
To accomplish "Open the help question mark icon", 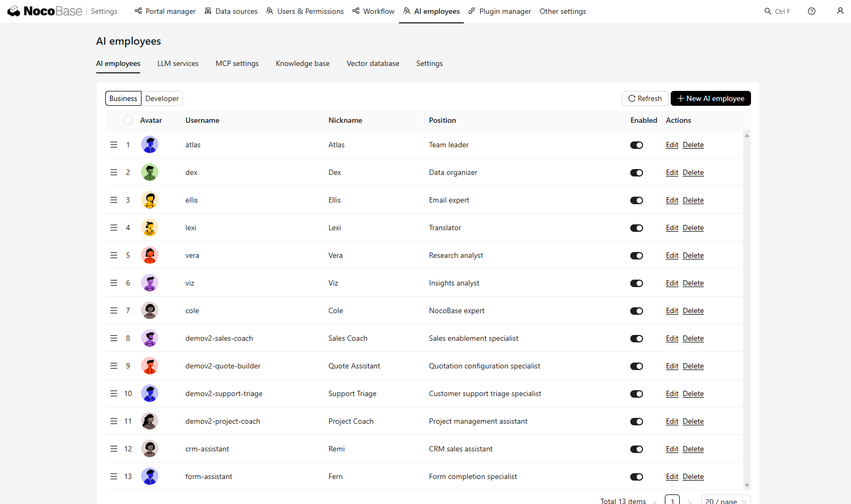I will coord(812,11).
